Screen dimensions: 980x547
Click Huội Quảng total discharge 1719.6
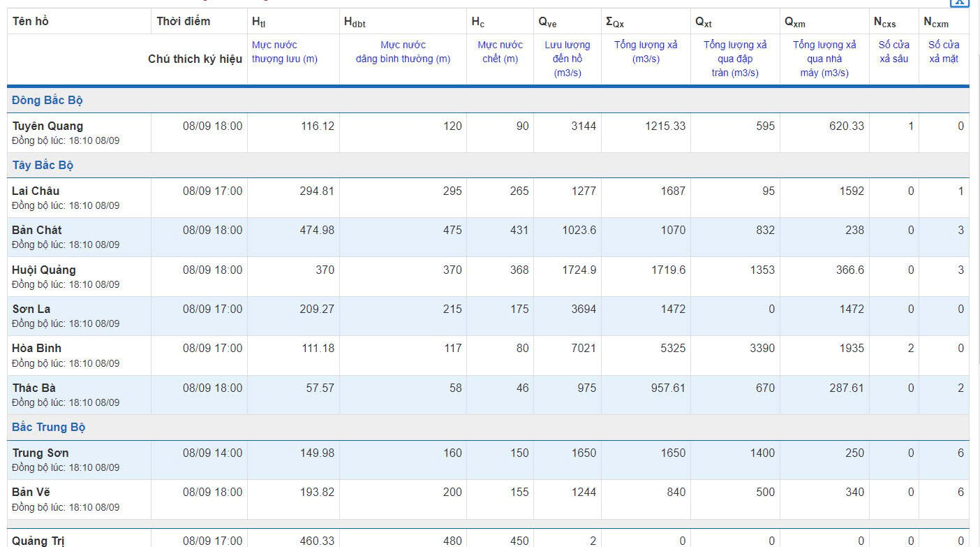(669, 270)
